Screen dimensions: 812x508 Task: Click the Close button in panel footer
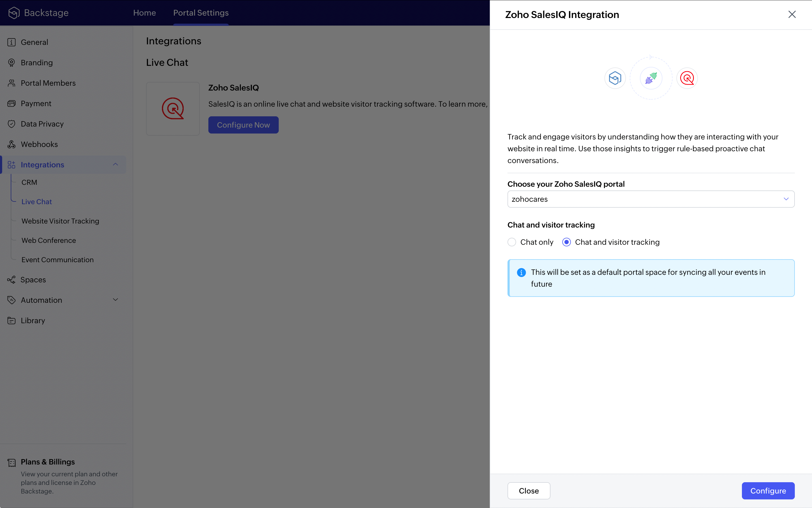click(x=528, y=491)
